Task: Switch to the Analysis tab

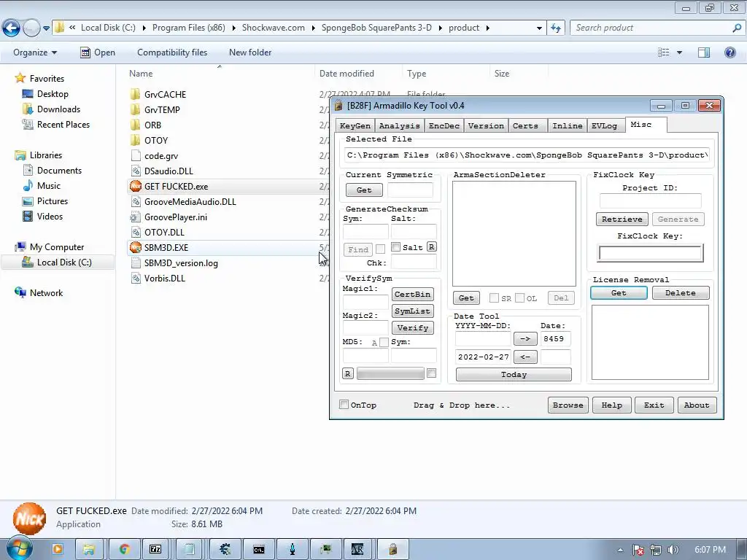Action: pyautogui.click(x=399, y=125)
